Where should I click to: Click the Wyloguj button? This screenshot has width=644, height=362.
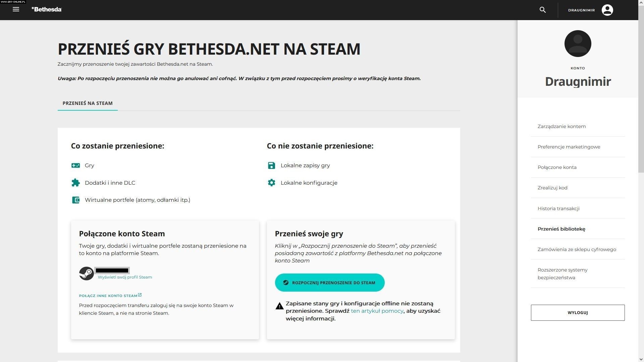(577, 313)
